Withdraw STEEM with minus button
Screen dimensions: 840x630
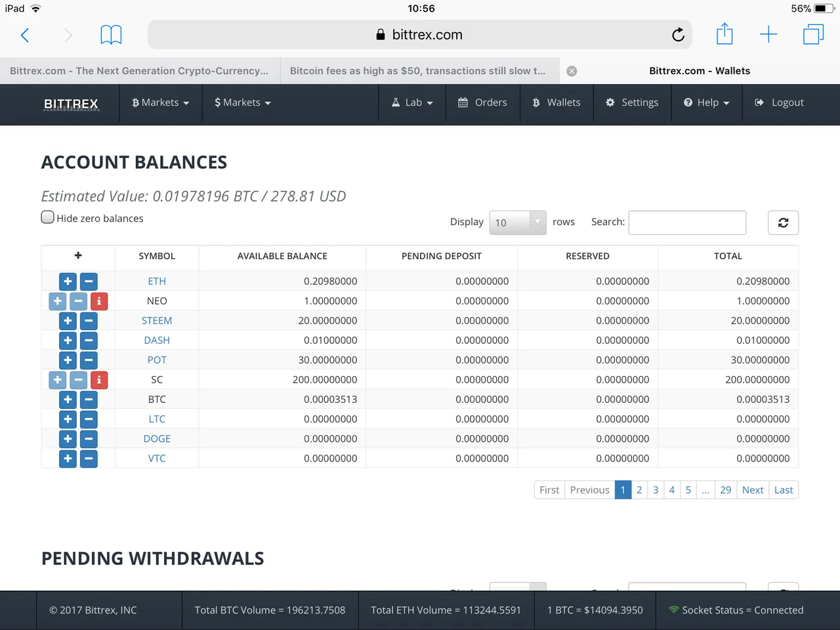coord(89,321)
